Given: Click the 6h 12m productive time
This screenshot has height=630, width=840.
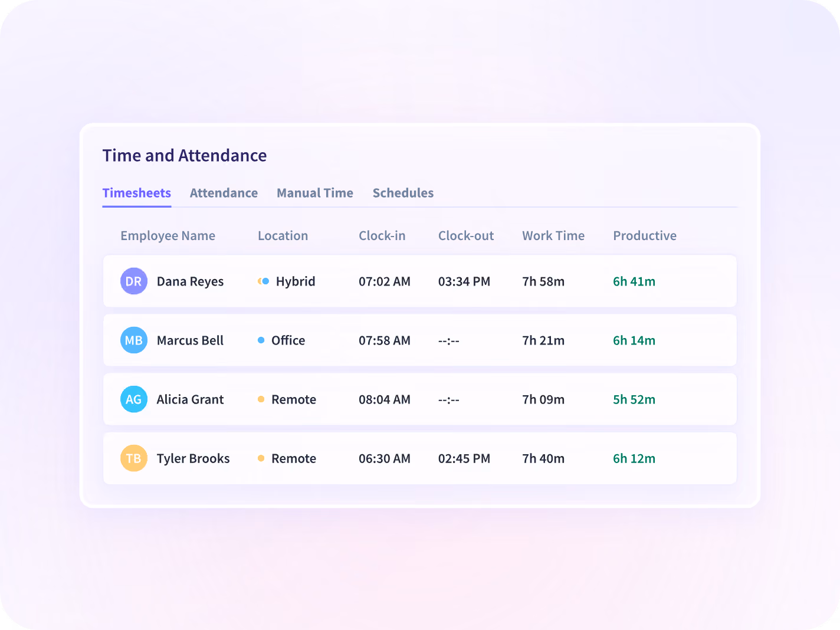Looking at the screenshot, I should click(634, 458).
